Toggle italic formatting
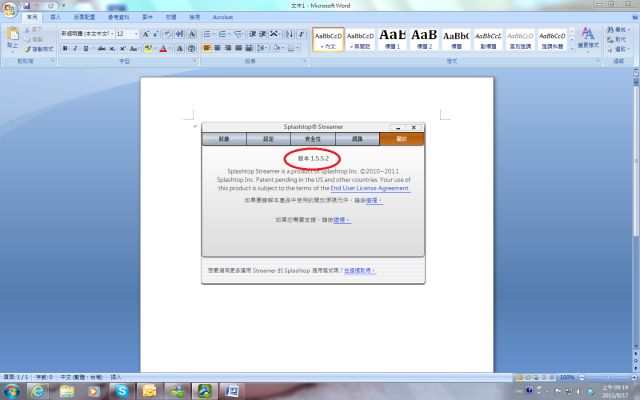This screenshot has height=400, width=640. pos(75,49)
